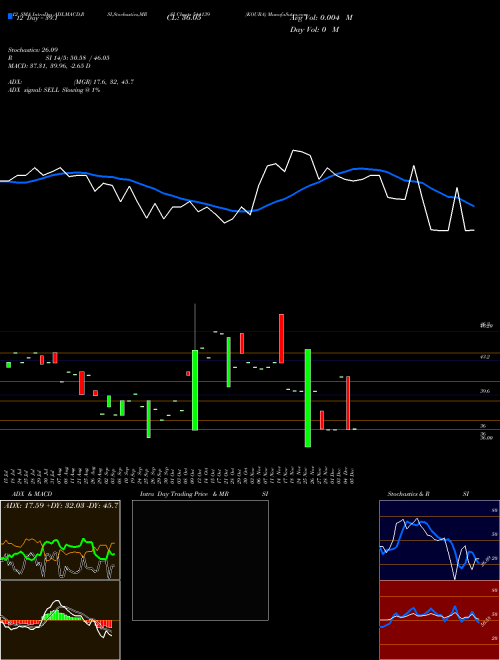This screenshot has width=500, height=660.
Task: Click the "MACD: 37.31, 39.96, -2.65 D" line
Action: click(49, 66)
